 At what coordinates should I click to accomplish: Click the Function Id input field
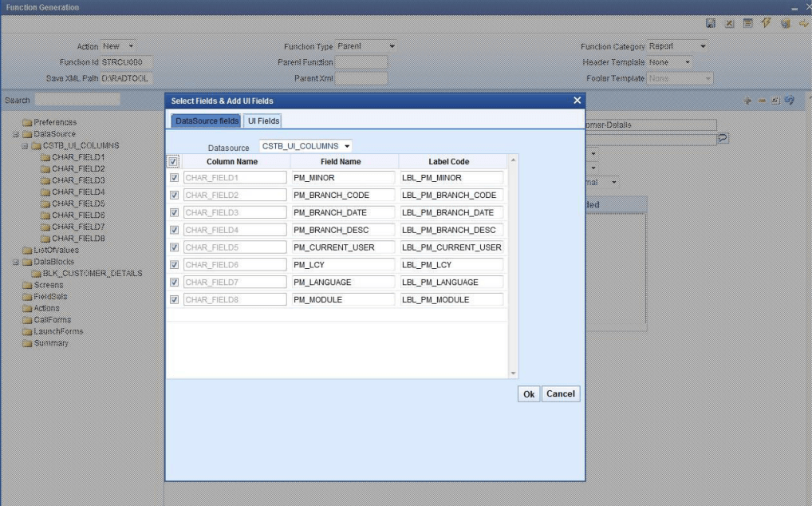[126, 62]
